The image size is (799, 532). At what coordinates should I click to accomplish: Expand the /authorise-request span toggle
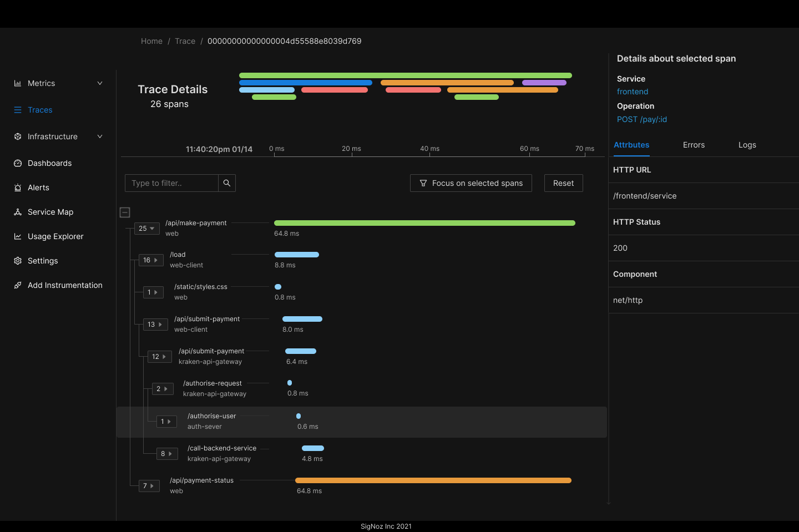(x=162, y=389)
